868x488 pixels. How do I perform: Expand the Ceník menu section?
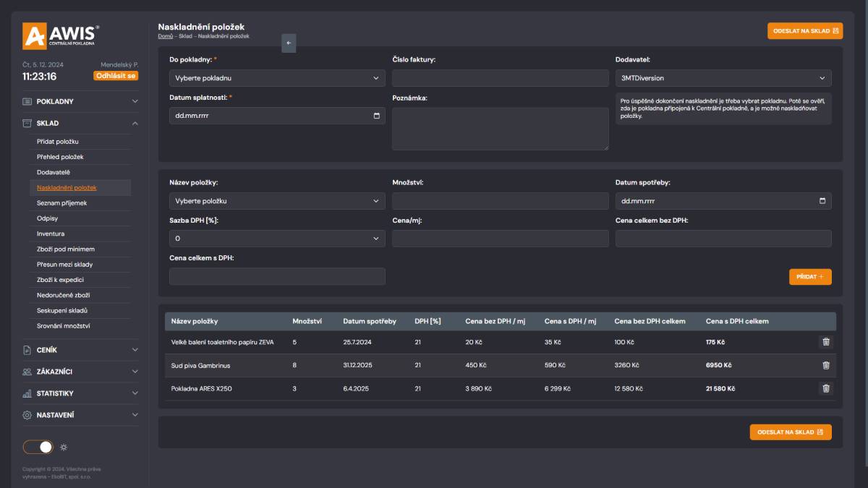[x=80, y=350]
